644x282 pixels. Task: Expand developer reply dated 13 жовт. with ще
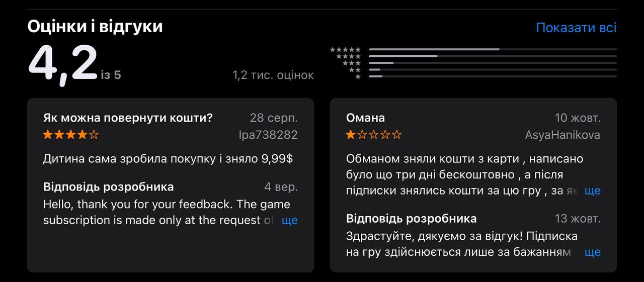click(593, 252)
